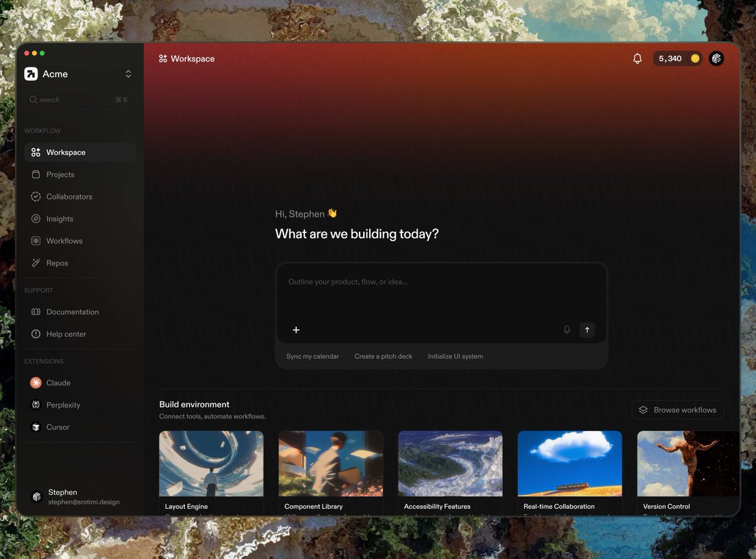Open Collaborators in the sidebar

click(x=80, y=196)
